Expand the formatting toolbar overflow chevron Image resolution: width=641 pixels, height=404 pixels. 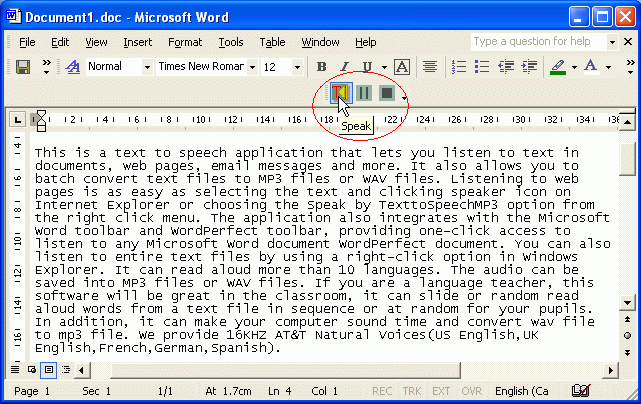630,67
